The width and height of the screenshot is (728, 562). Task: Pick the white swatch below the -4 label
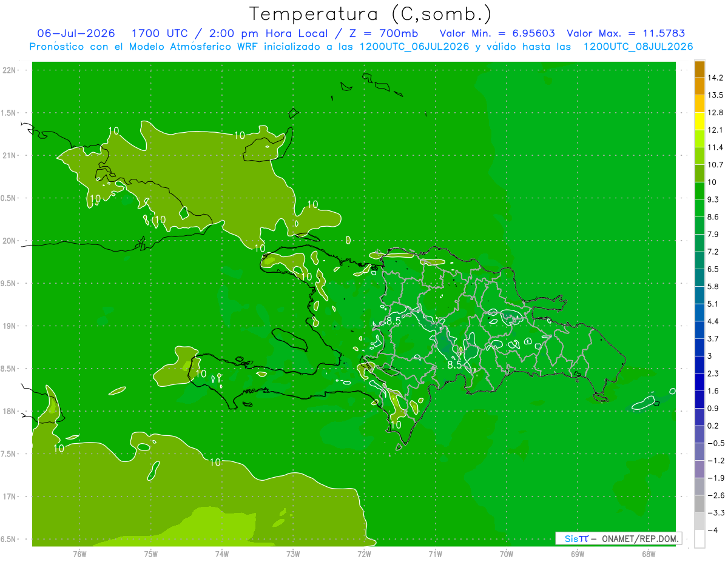(x=699, y=539)
